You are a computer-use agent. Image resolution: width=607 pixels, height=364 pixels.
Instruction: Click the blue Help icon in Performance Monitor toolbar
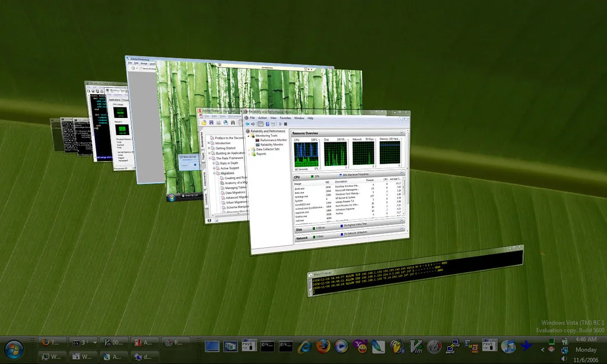(268, 124)
